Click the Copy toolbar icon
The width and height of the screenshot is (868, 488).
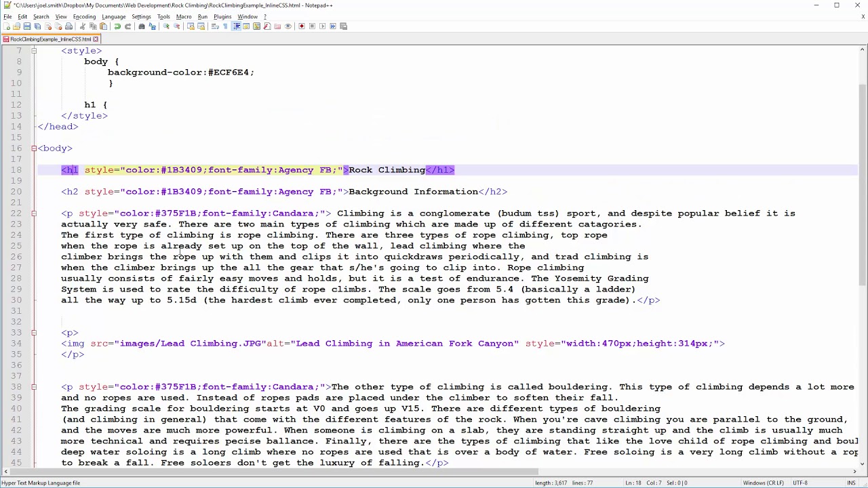pos(93,26)
